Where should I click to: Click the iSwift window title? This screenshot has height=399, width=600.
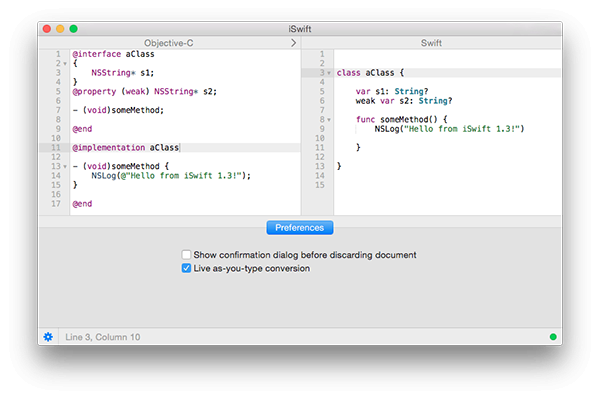300,29
